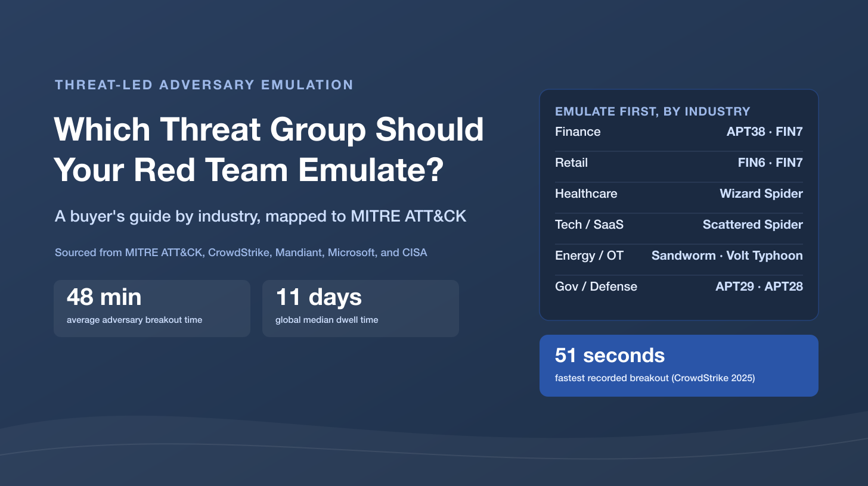Click 'APT38 · FIN7' threat groups
Viewport: 868px width, 486px height.
(764, 132)
